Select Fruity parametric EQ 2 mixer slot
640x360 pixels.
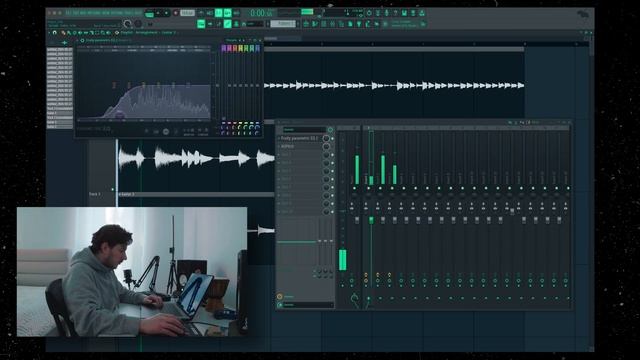pyautogui.click(x=300, y=138)
